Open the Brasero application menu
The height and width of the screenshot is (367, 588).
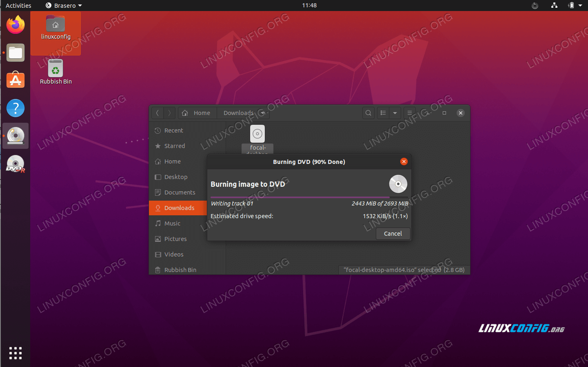pyautogui.click(x=64, y=5)
